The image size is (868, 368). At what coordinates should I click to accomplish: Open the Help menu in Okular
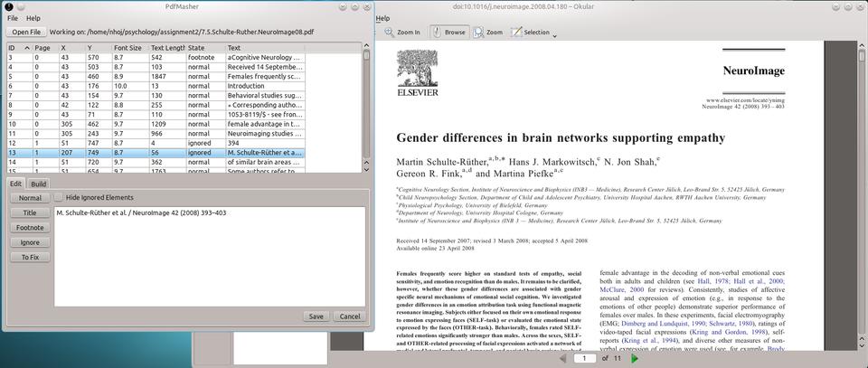point(382,18)
